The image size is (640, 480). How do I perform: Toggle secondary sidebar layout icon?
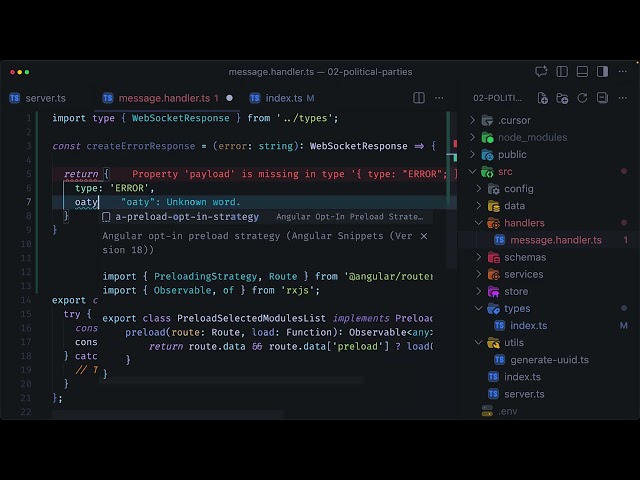(x=602, y=72)
